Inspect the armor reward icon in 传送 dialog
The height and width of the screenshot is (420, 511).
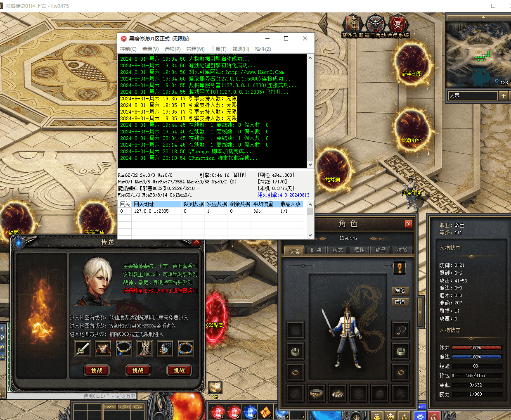(103, 349)
